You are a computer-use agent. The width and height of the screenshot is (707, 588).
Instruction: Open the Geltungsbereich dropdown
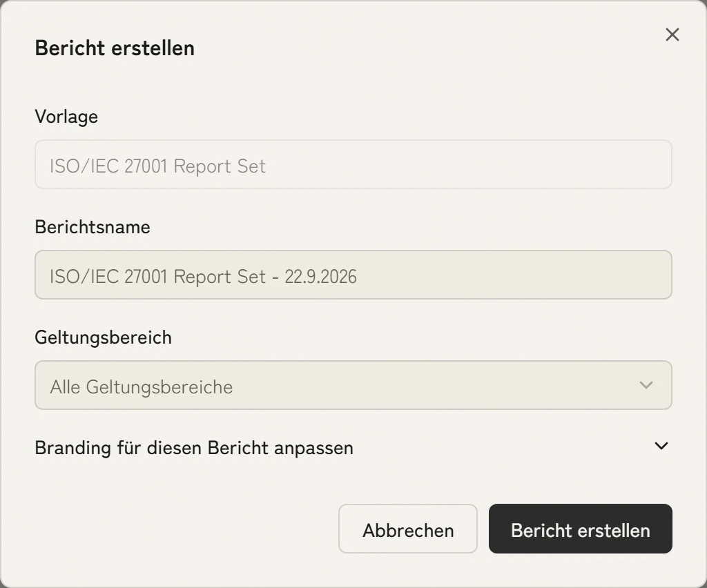[353, 385]
